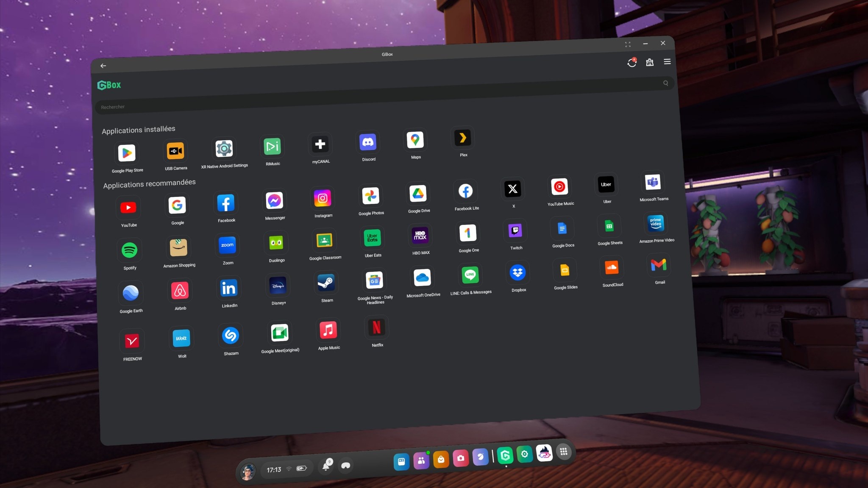Select Spotify
The width and height of the screenshot is (868, 488).
[129, 250]
